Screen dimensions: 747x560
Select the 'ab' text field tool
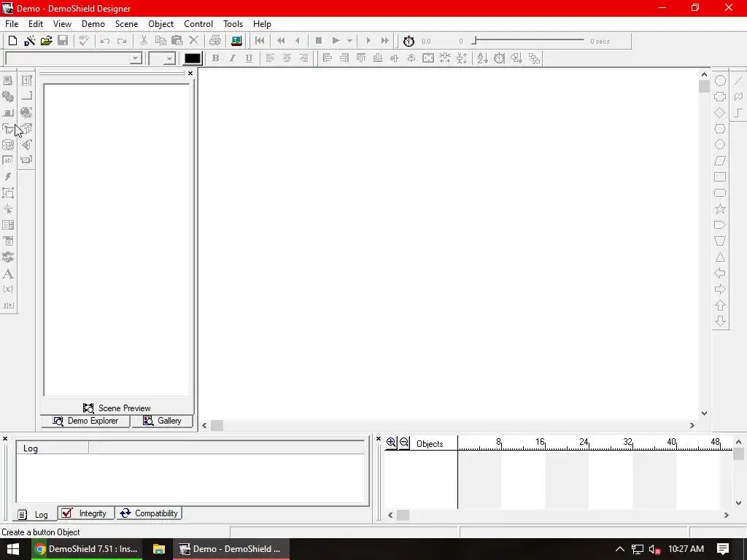point(7,160)
